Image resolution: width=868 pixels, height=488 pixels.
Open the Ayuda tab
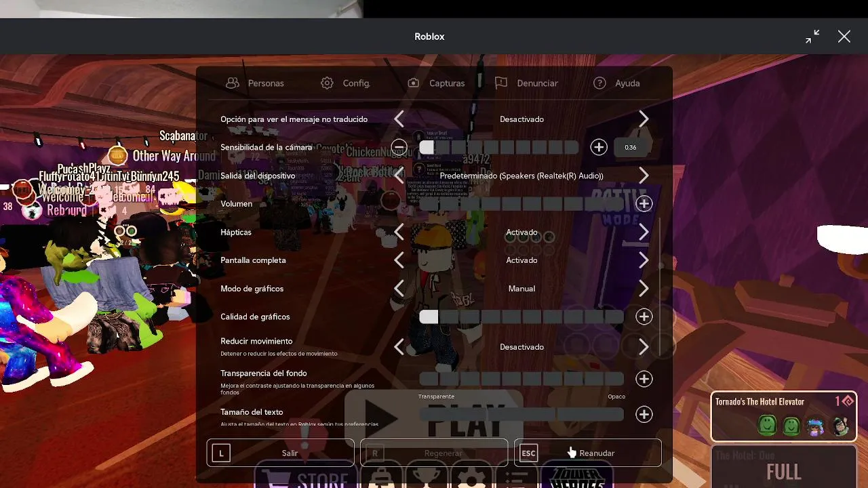coord(616,83)
